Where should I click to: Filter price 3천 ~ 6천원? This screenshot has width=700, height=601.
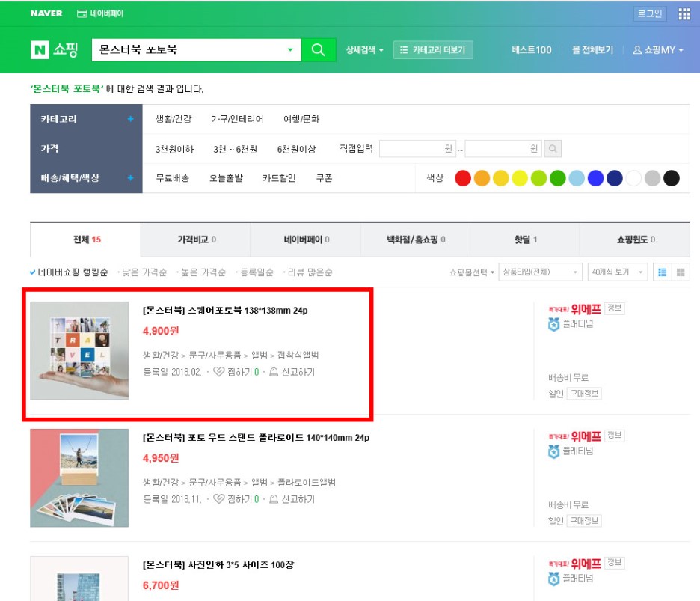point(236,149)
